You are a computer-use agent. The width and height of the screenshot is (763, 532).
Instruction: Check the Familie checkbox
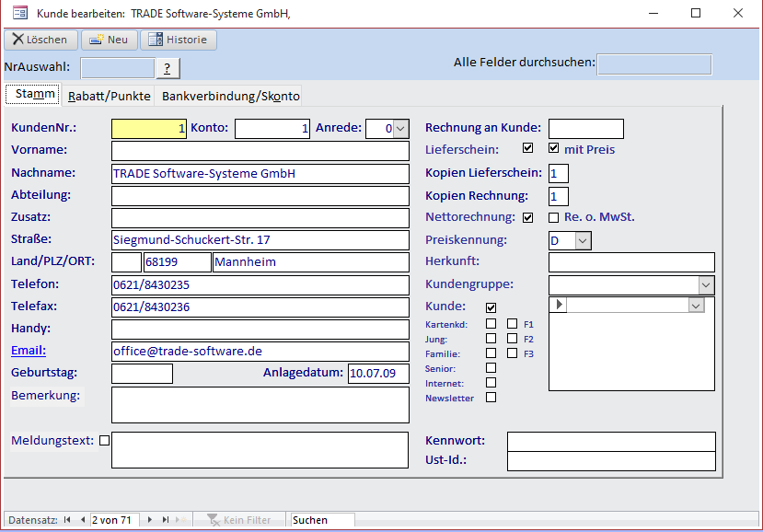[x=491, y=353]
